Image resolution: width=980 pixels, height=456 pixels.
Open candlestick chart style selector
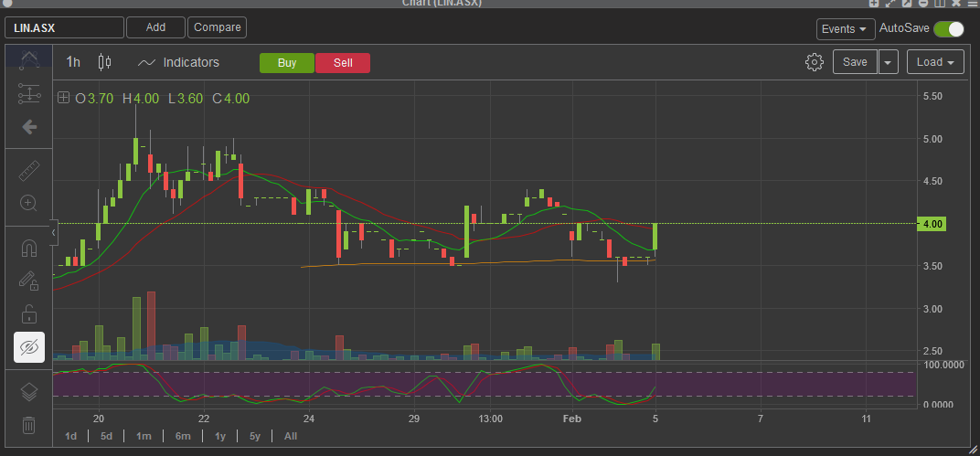105,62
